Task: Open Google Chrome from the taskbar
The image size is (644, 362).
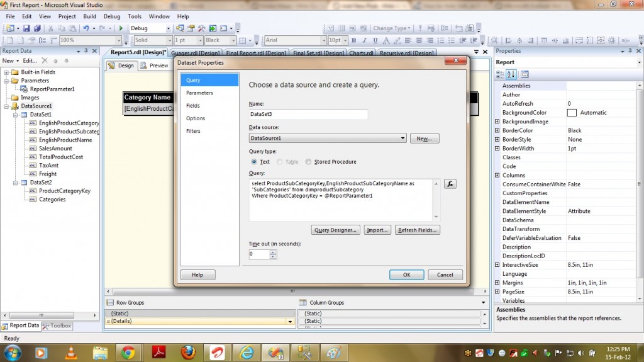Action: 128,353
